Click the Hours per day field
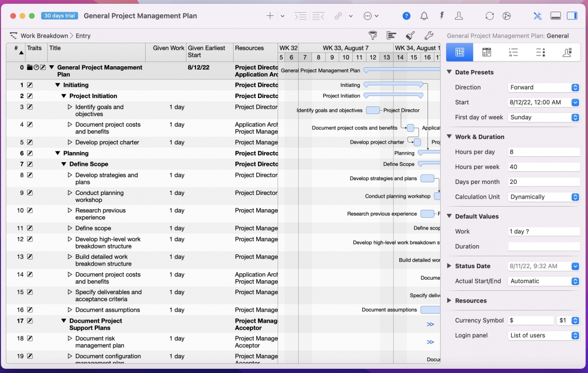The width and height of the screenshot is (588, 373). tap(544, 152)
